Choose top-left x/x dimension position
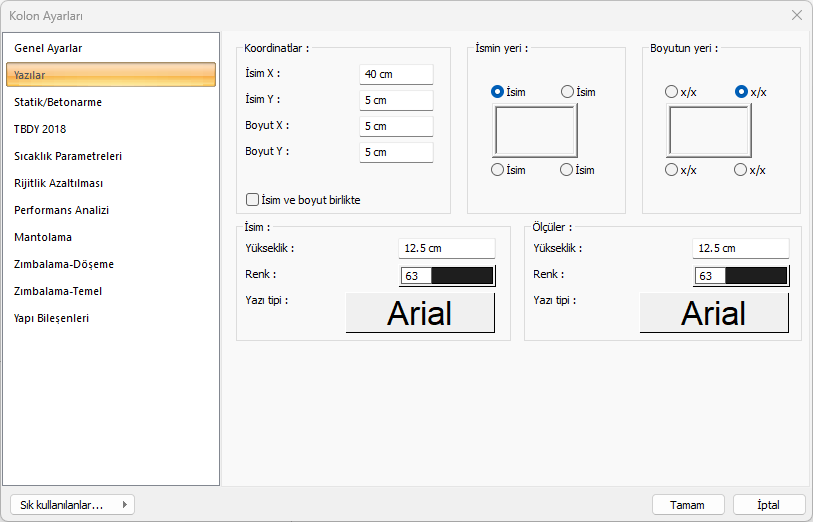The width and height of the screenshot is (813, 522). pyautogui.click(x=671, y=92)
